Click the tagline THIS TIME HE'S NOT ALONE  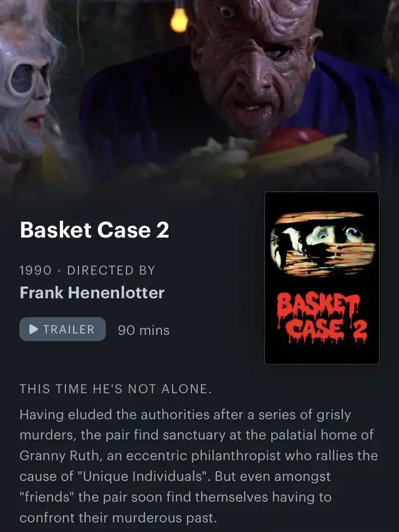click(x=116, y=389)
